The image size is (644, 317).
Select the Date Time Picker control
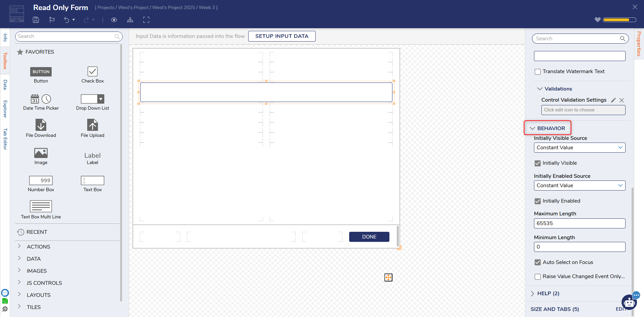[41, 102]
